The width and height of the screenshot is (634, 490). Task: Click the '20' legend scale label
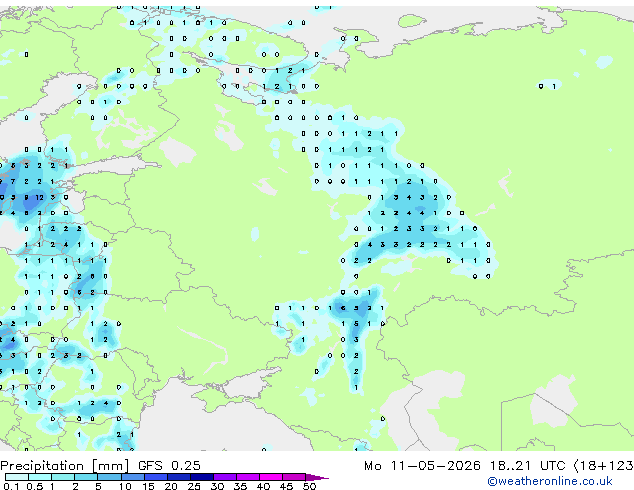[x=171, y=486]
